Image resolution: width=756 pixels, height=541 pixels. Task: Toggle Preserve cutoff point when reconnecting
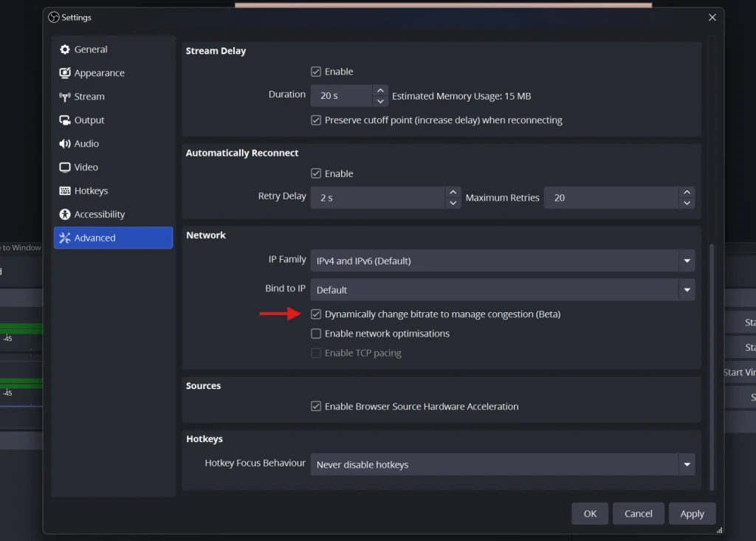[316, 120]
